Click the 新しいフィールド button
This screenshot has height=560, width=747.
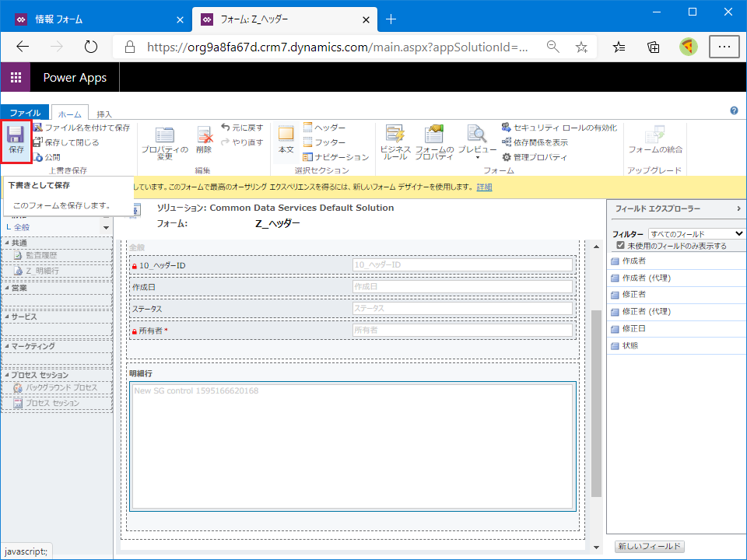coord(649,546)
